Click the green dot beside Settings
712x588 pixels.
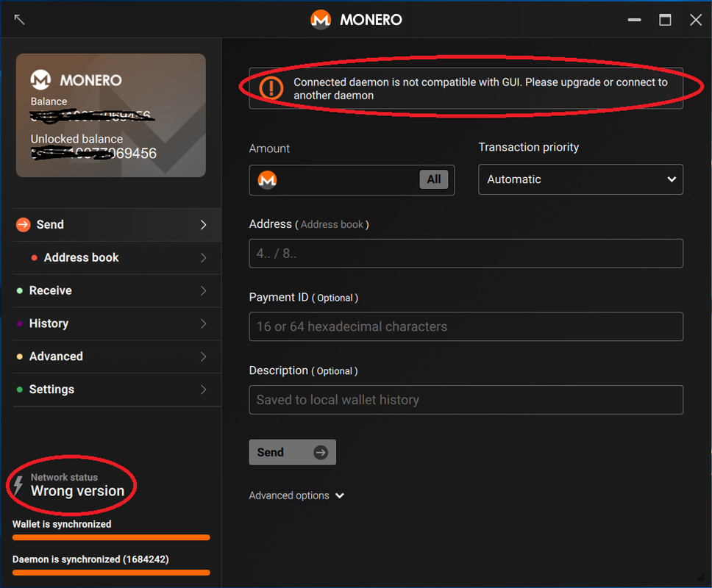coord(20,390)
